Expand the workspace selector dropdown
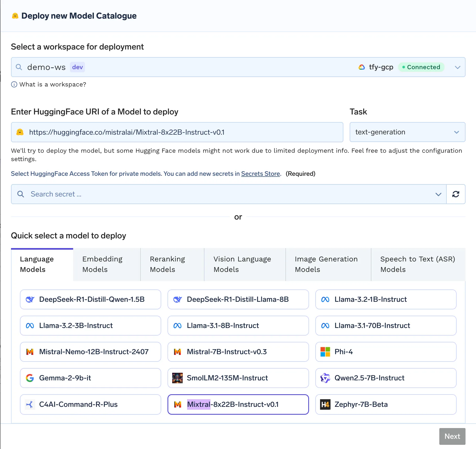Viewport: 476px width, 449px height. point(458,67)
